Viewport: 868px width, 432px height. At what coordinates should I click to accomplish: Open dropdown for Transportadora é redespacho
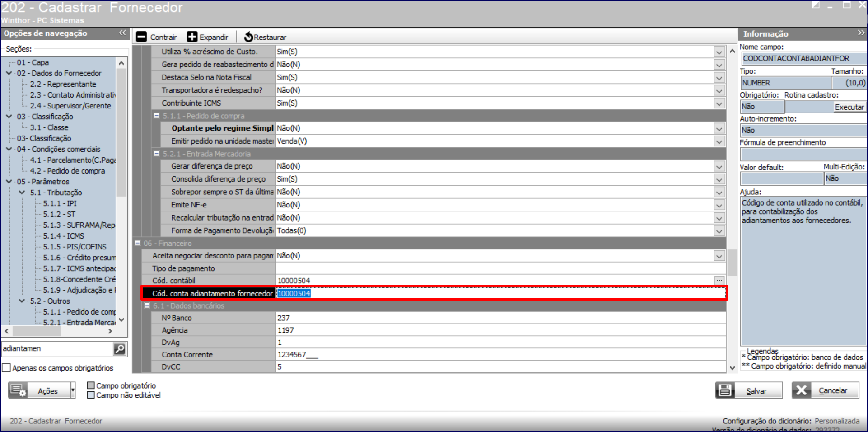tap(719, 91)
